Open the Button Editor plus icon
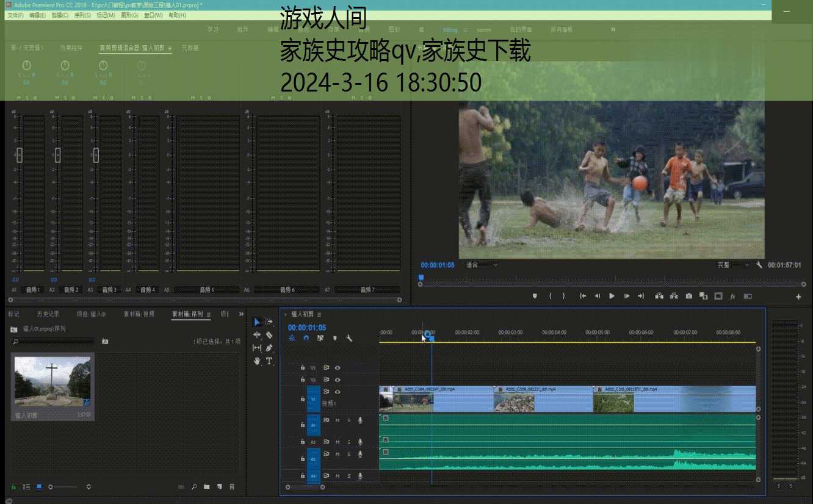813x504 pixels. (x=798, y=297)
